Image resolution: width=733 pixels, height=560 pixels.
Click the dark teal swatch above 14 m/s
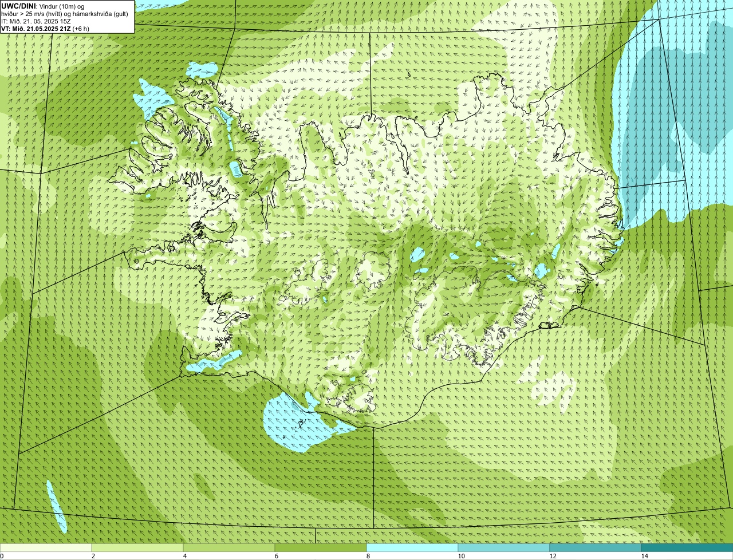pyautogui.click(x=687, y=547)
